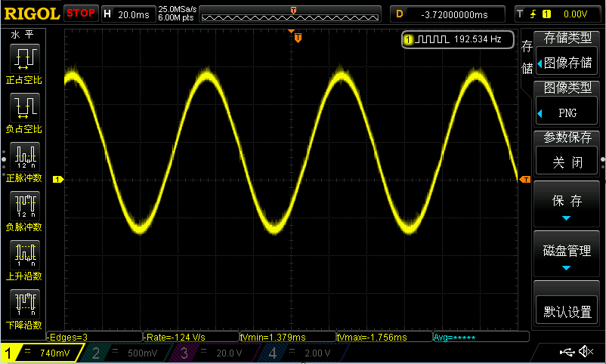Click the tVmin=1.379ms measurement result
This screenshot has width=606, height=364.
288,337
